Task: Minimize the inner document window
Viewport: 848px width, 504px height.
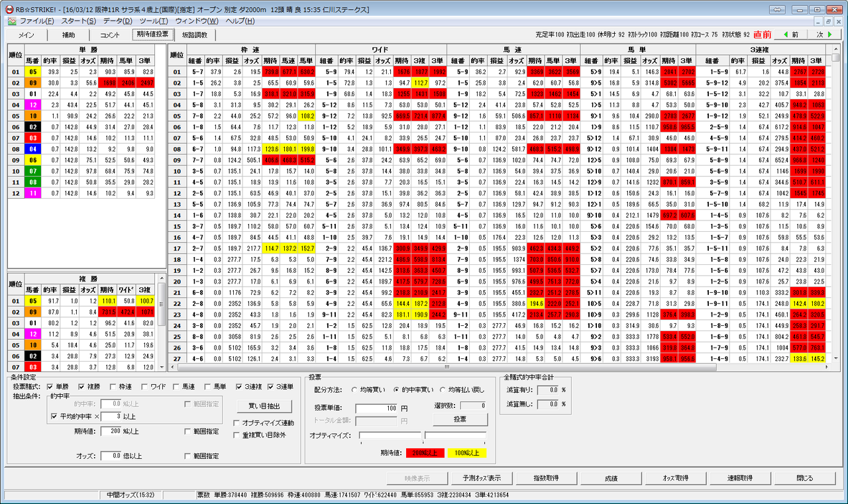Action: click(x=820, y=21)
